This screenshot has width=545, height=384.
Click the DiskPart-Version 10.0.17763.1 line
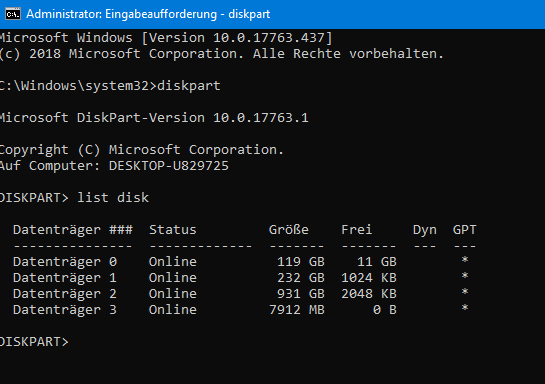click(154, 118)
